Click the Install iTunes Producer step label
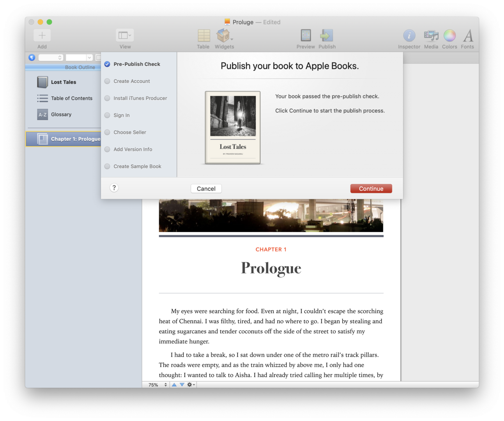The image size is (504, 421). pos(140,98)
